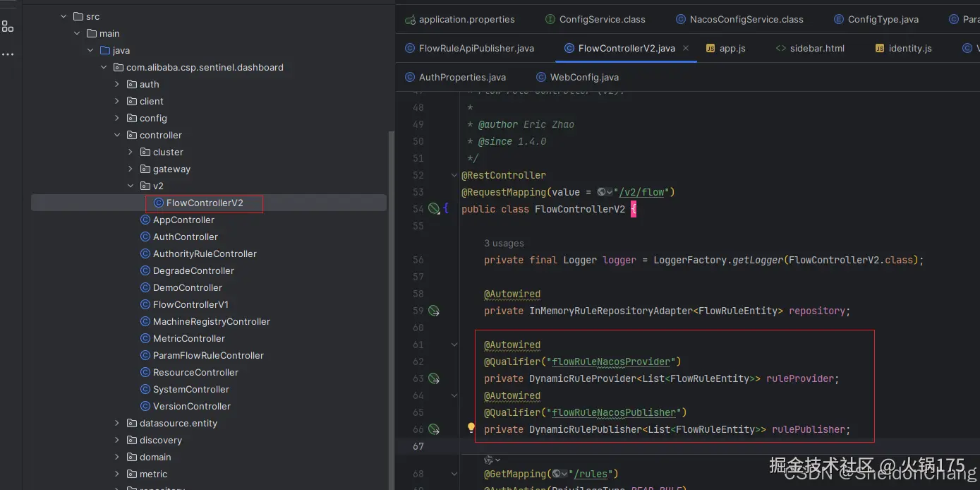Viewport: 980px width, 490px height.
Task: Expand the config package
Action: point(117,118)
